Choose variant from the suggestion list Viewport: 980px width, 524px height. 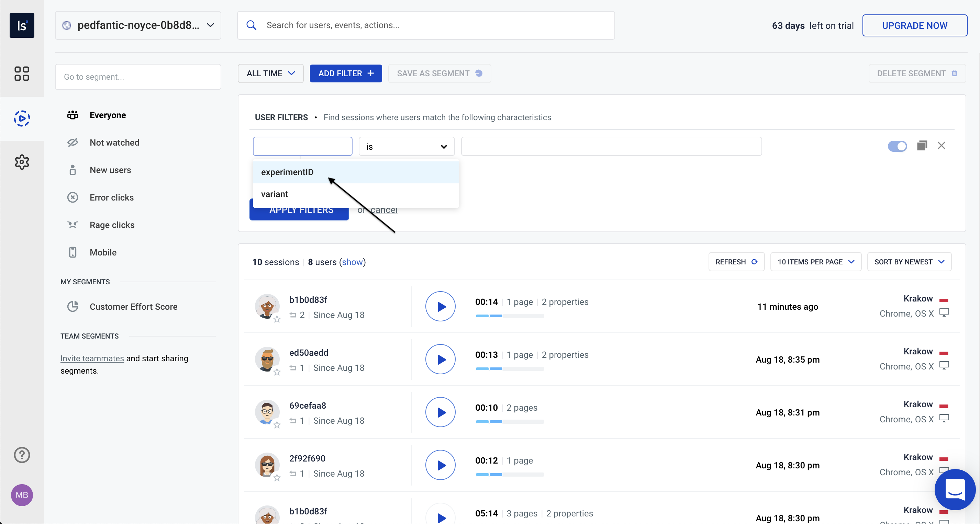pyautogui.click(x=275, y=194)
